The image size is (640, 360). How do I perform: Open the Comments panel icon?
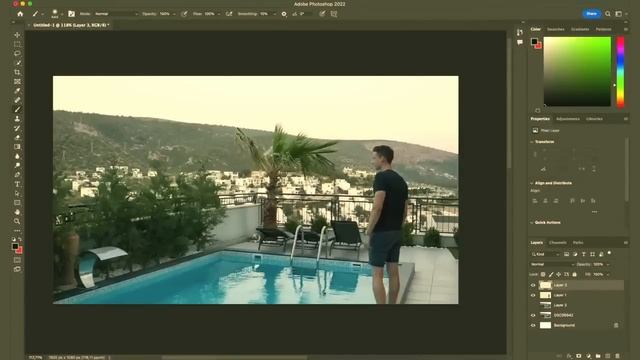(x=520, y=42)
